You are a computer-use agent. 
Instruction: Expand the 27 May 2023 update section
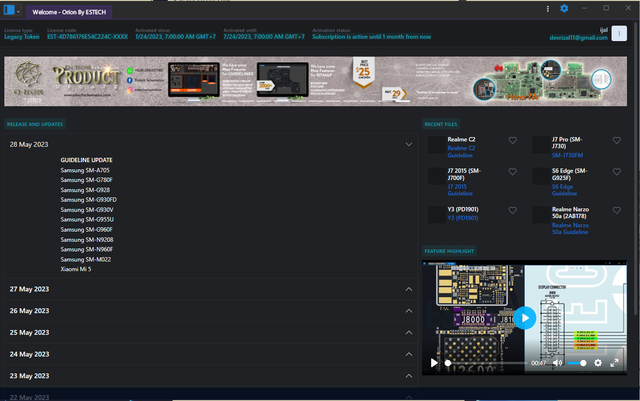(x=409, y=289)
